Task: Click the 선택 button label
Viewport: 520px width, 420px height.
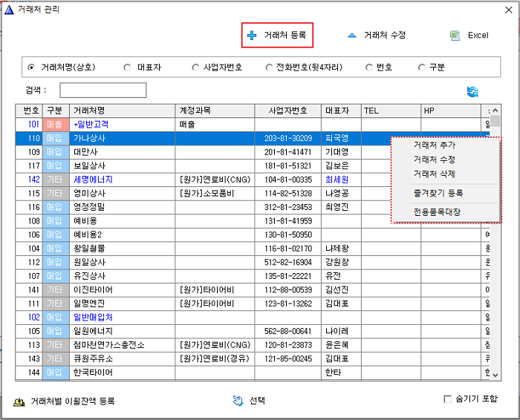Action: 257,401
